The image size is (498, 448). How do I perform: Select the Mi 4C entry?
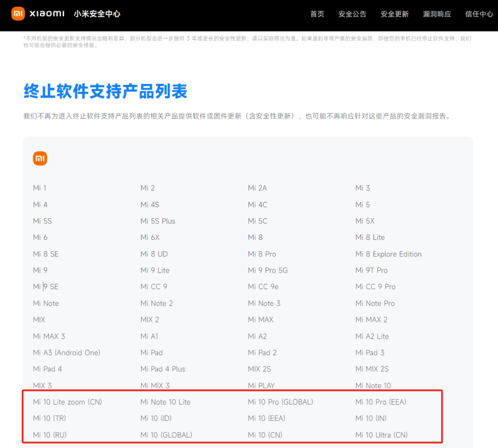point(258,204)
